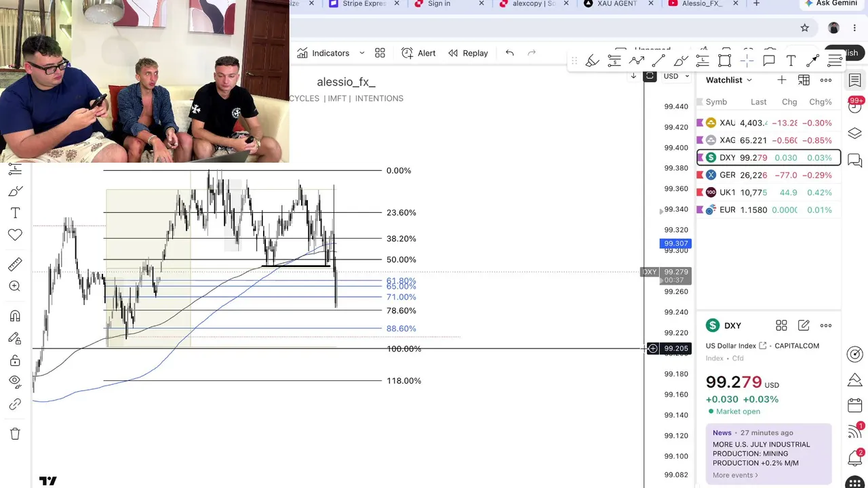Viewport: 868px width, 488px height.
Task: Toggle magnet mode on
Action: click(x=15, y=316)
